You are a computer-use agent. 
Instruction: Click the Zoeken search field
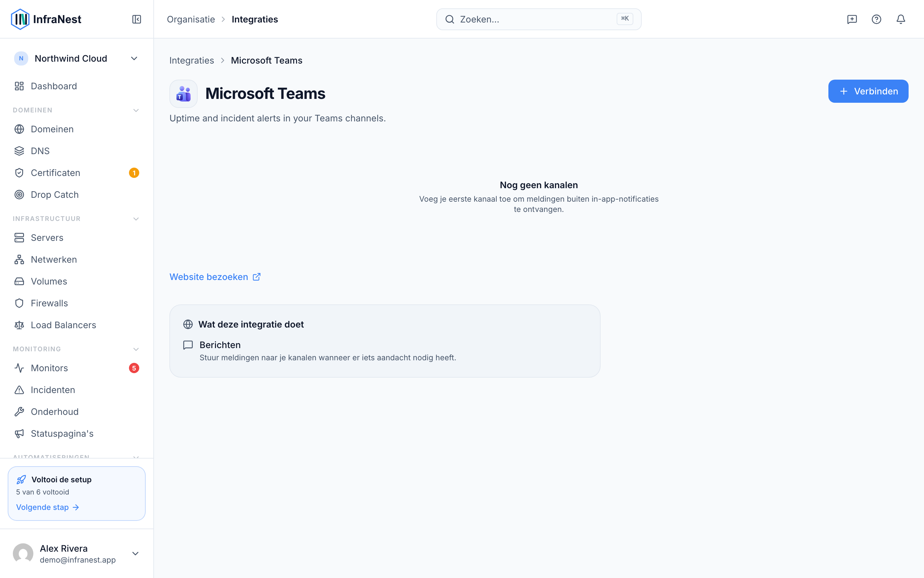click(x=539, y=19)
